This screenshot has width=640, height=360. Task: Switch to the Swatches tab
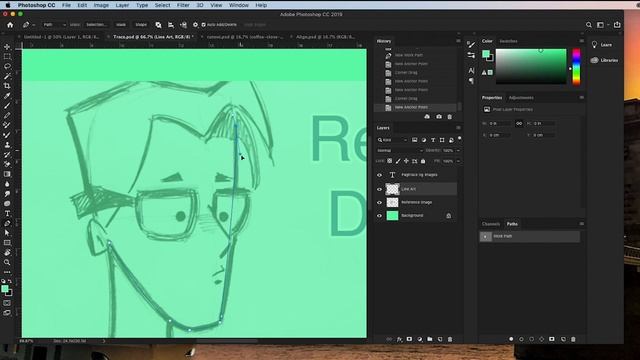click(x=508, y=41)
